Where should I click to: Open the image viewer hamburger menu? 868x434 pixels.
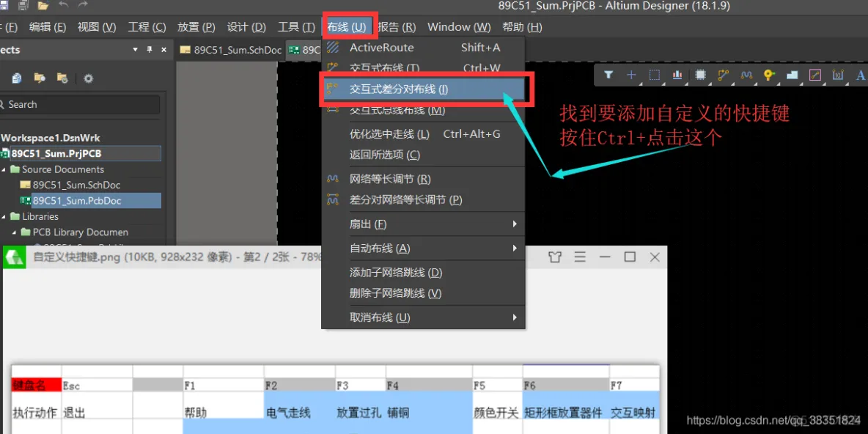pos(580,257)
